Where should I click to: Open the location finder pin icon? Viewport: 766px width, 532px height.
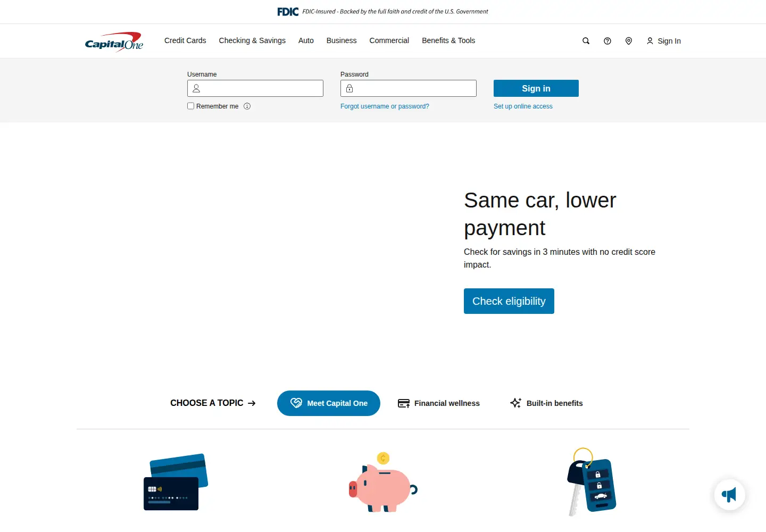tap(628, 41)
